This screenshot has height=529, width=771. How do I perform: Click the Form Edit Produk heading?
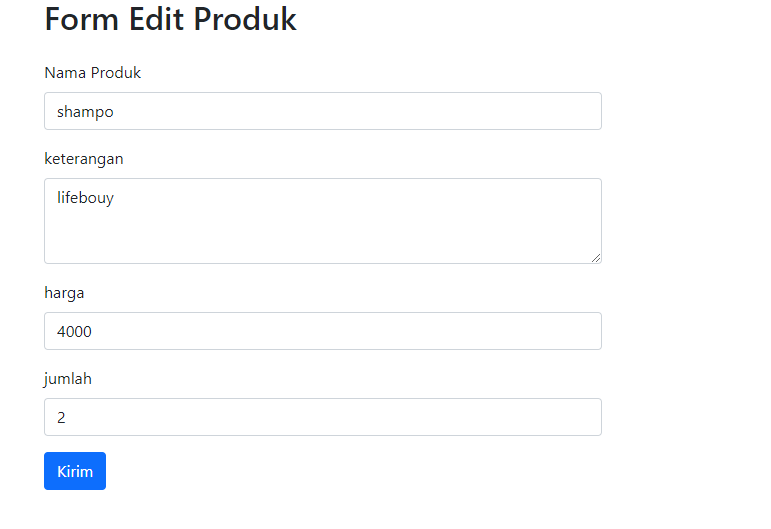point(170,19)
